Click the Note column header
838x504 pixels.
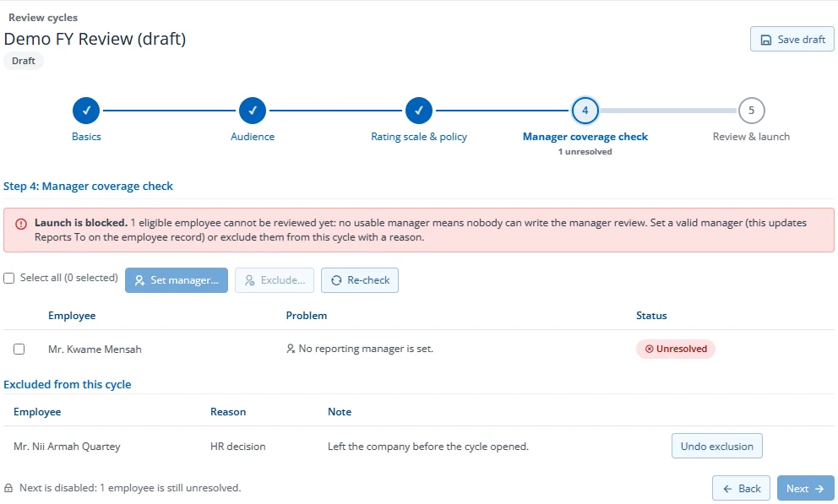[340, 412]
